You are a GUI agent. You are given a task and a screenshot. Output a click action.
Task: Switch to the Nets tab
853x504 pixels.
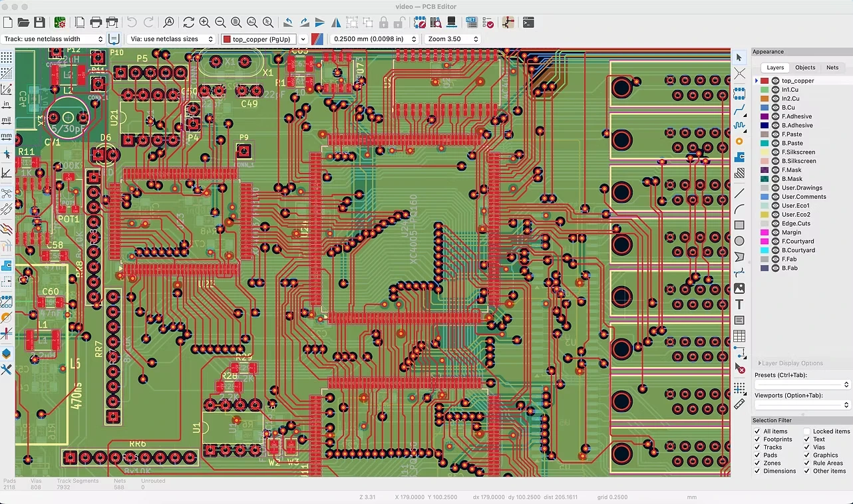(x=832, y=67)
